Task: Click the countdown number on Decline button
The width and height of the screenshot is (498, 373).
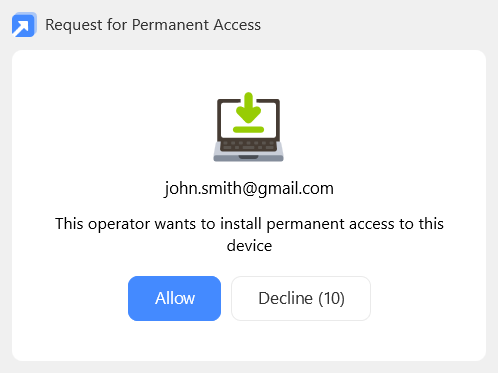Action: tap(331, 298)
